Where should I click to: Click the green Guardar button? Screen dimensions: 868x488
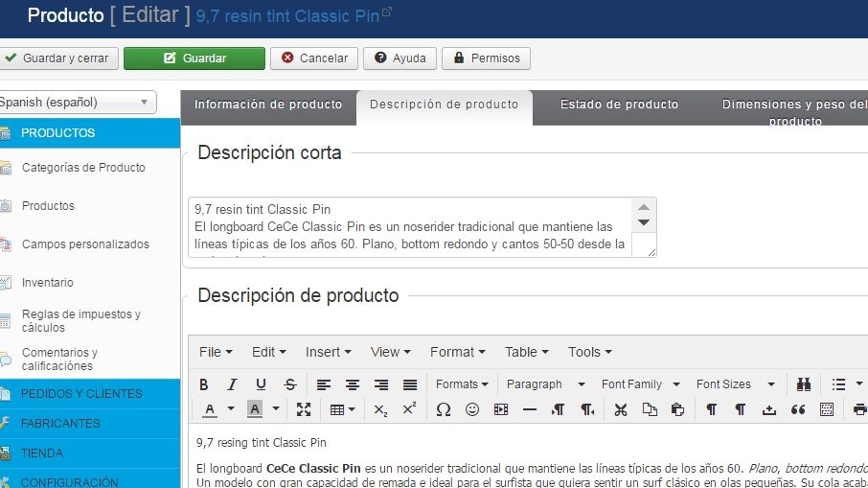[194, 58]
